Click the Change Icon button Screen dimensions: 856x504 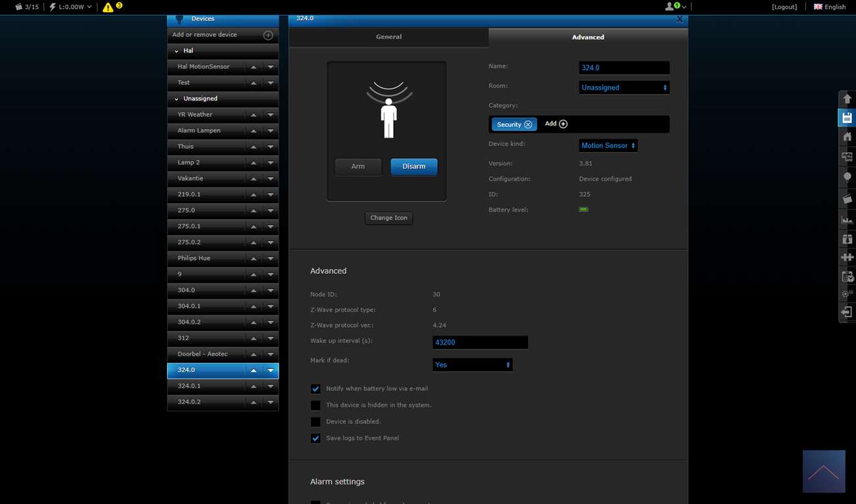(x=388, y=218)
